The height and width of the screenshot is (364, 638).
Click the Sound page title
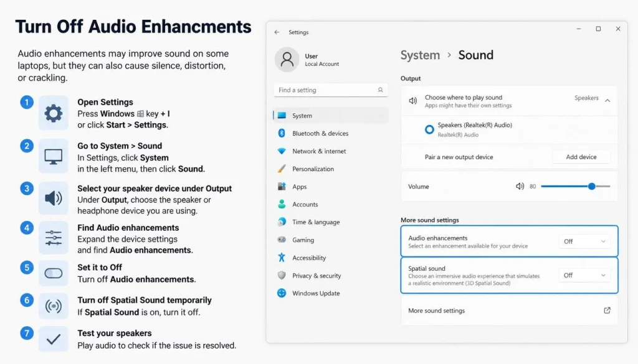[x=475, y=55]
